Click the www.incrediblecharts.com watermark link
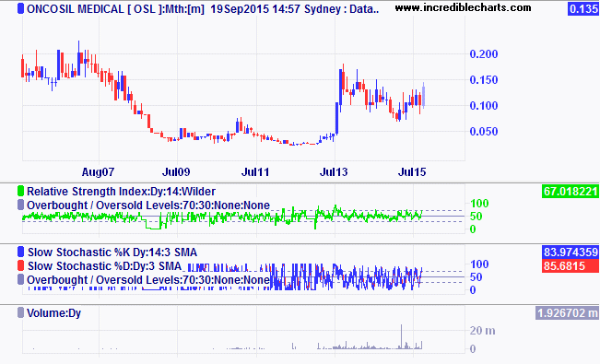 463,7
